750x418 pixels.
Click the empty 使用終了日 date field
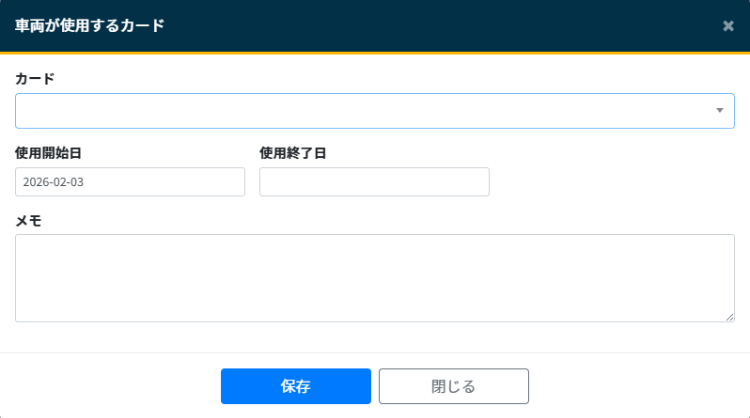pyautogui.click(x=374, y=182)
